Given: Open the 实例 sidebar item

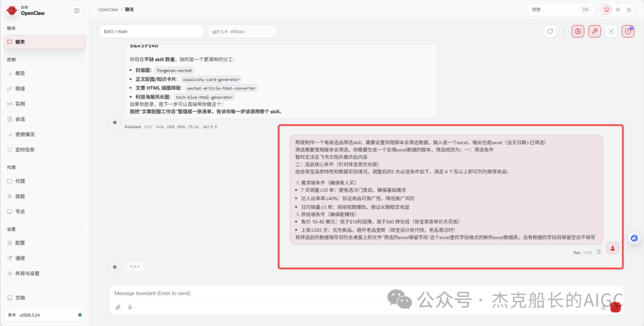Looking at the screenshot, I should (45, 104).
